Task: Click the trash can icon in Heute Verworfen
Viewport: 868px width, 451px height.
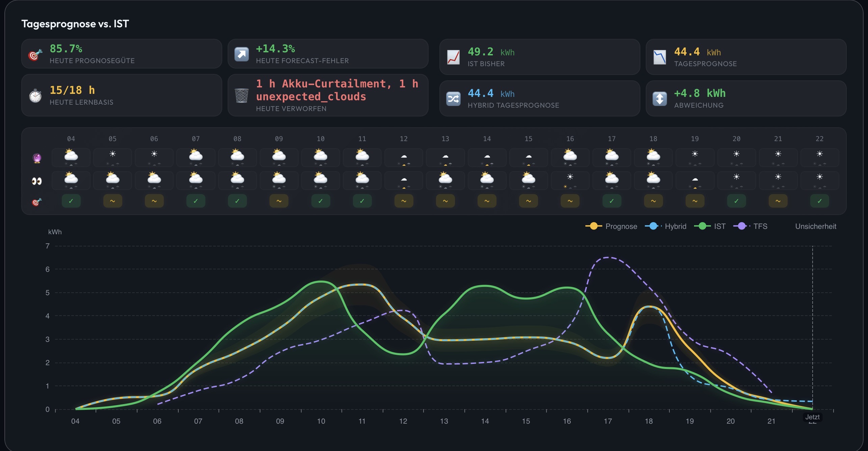Action: pos(241,96)
